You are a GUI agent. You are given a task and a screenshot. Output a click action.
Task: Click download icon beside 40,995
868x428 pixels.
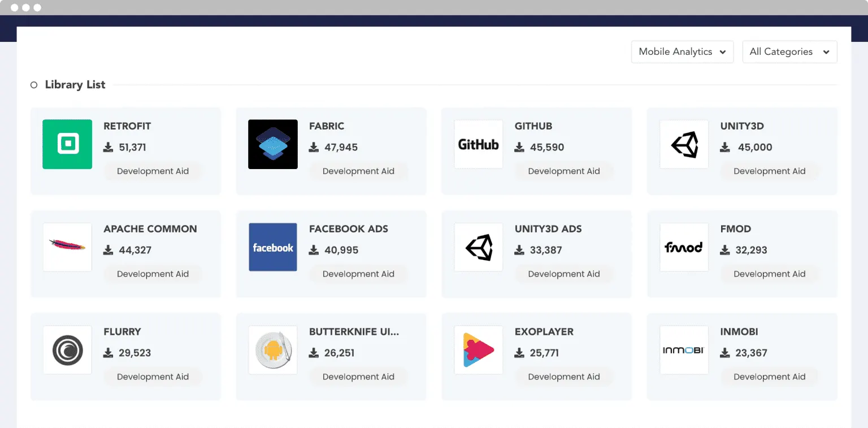[x=314, y=250]
